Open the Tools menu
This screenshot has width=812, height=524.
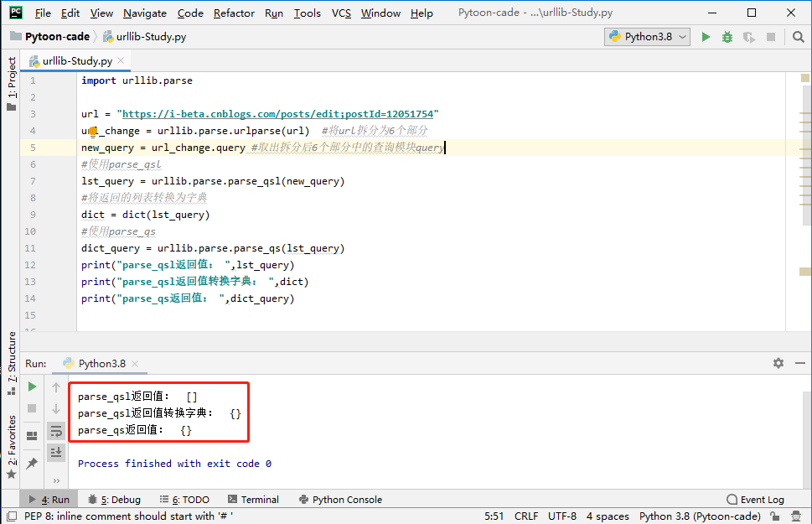point(307,13)
